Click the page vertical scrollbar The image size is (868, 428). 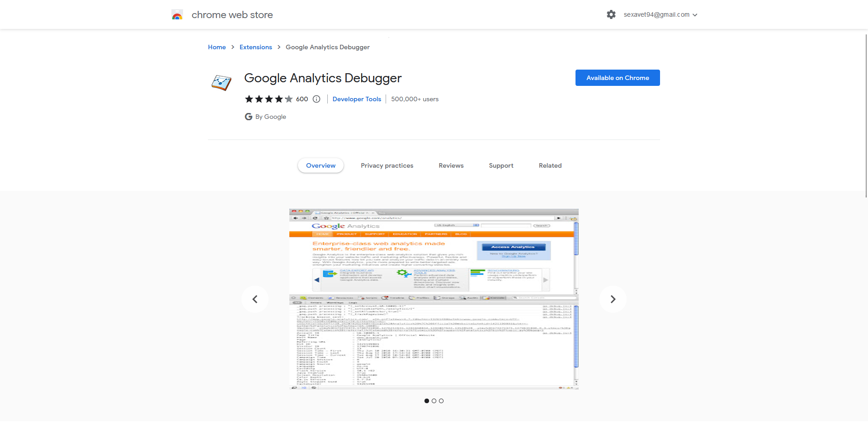click(866, 116)
